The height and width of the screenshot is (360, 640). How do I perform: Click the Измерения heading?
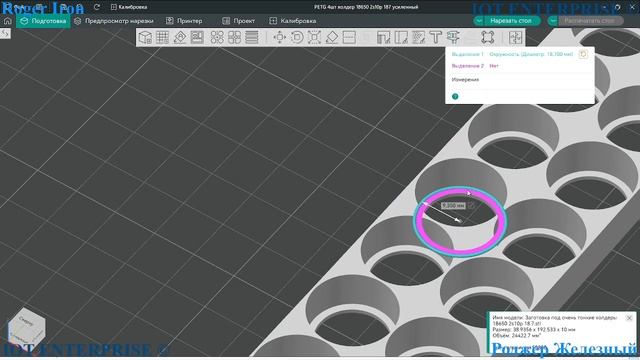point(465,80)
